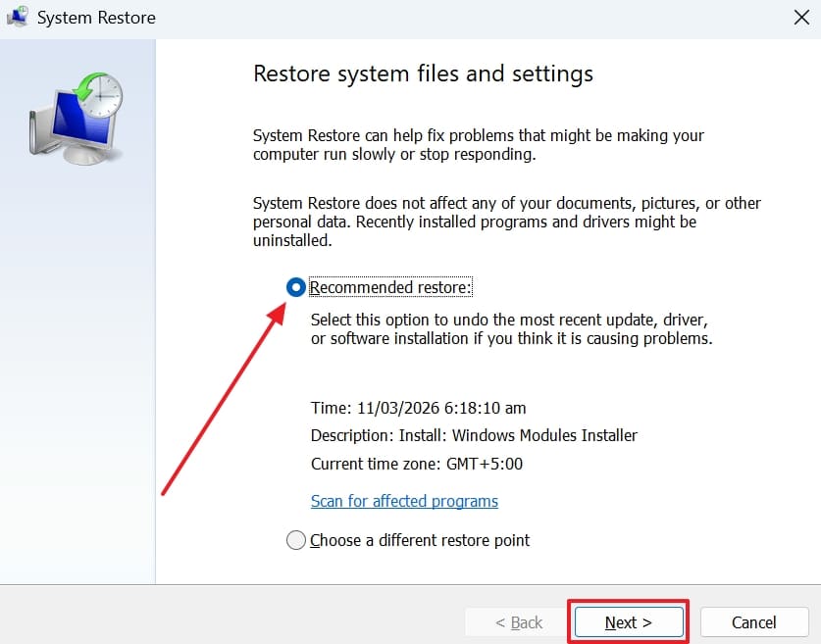Click the "Choose a different restore point" label text
Screen dimensions: 821x644
[x=420, y=540]
